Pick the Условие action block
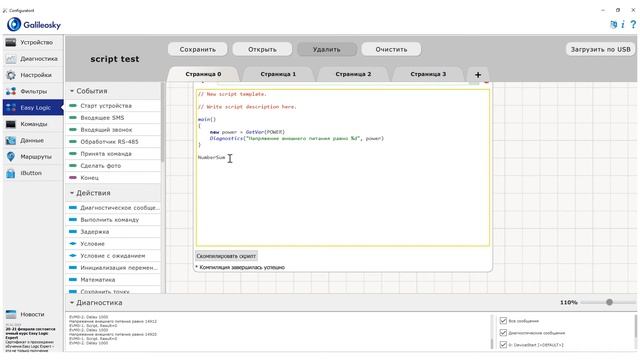 click(x=113, y=244)
